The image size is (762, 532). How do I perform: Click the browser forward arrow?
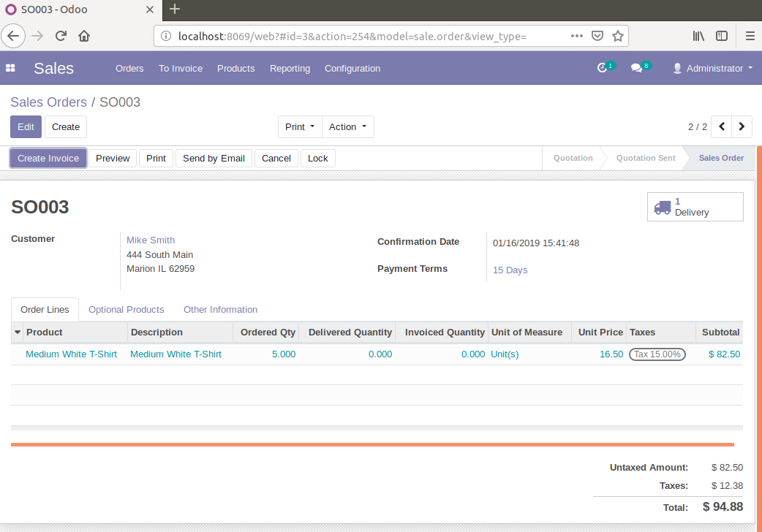(37, 36)
